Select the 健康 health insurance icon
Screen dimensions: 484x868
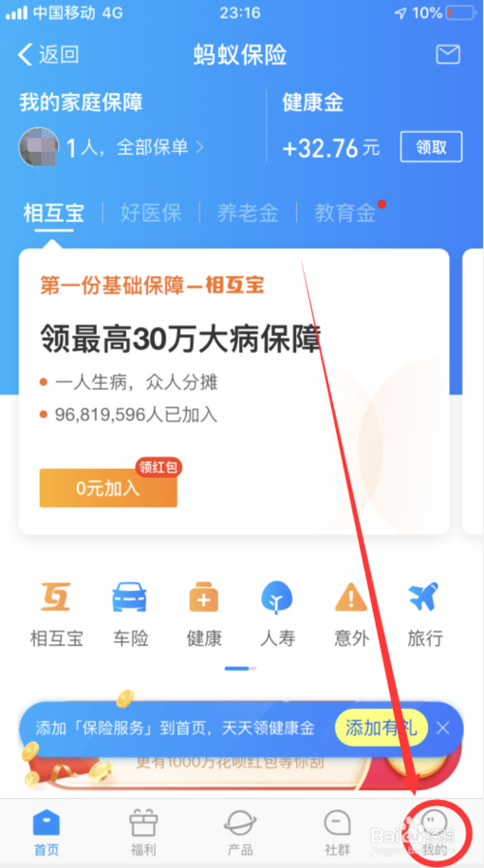tap(203, 598)
